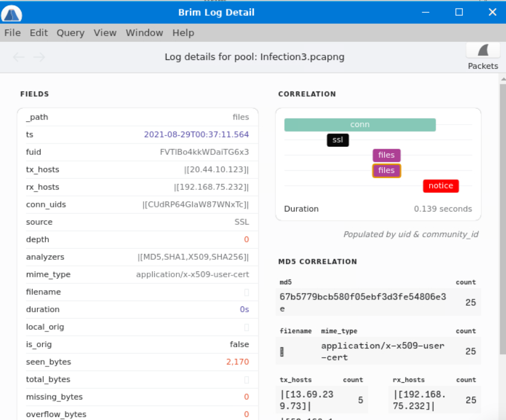Select the upper files correlation tag

(386, 155)
